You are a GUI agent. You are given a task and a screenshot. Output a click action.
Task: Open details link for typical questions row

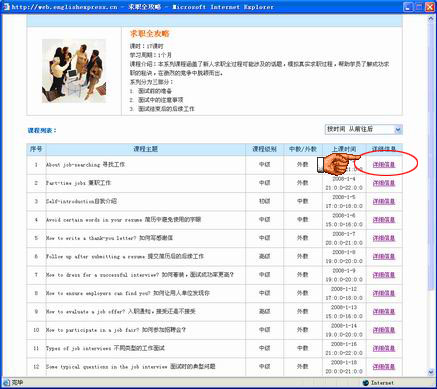click(384, 367)
